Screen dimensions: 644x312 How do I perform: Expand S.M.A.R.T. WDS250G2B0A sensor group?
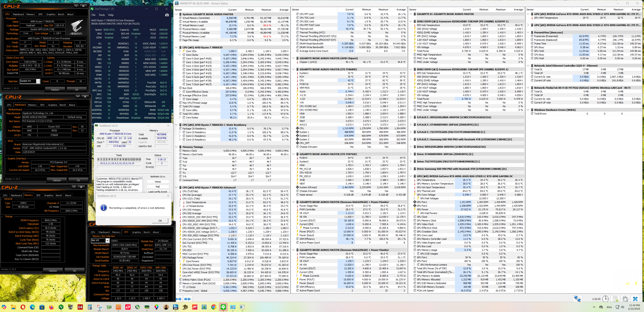point(411,117)
